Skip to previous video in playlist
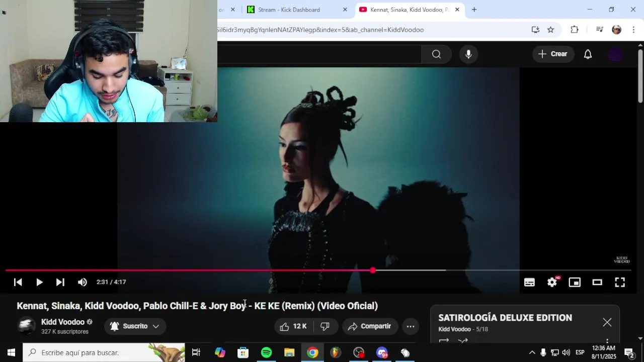Screen dimensions: 644x362 click(18, 282)
